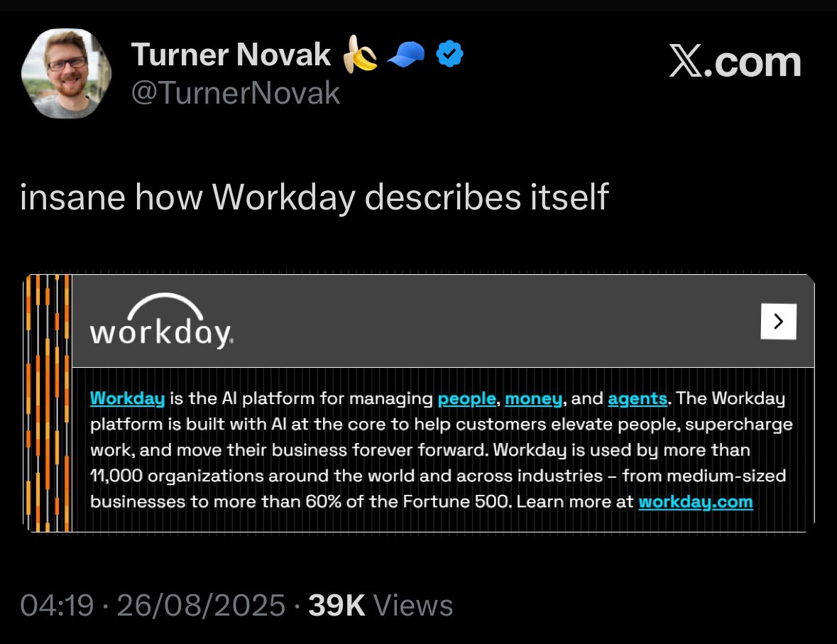Click the orange striped bar on the card
The width and height of the screenshot is (837, 644).
(48, 403)
